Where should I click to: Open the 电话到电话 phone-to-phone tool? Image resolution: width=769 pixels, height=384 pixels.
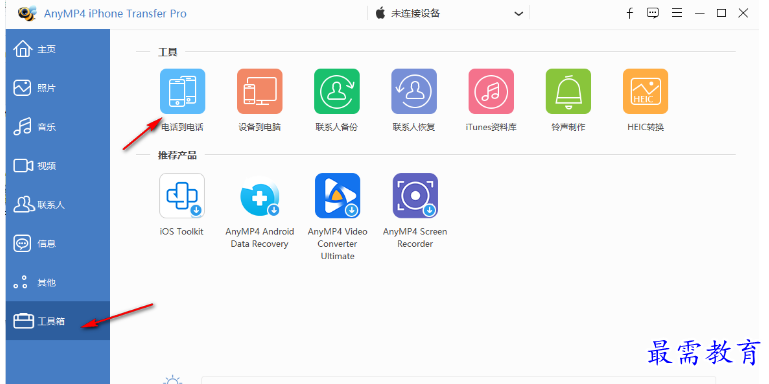(x=182, y=92)
